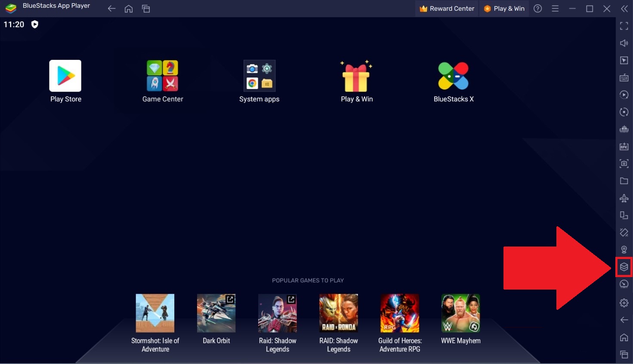Click the home icon in the side toolbar
Screen dimensions: 633x364
coord(624,337)
